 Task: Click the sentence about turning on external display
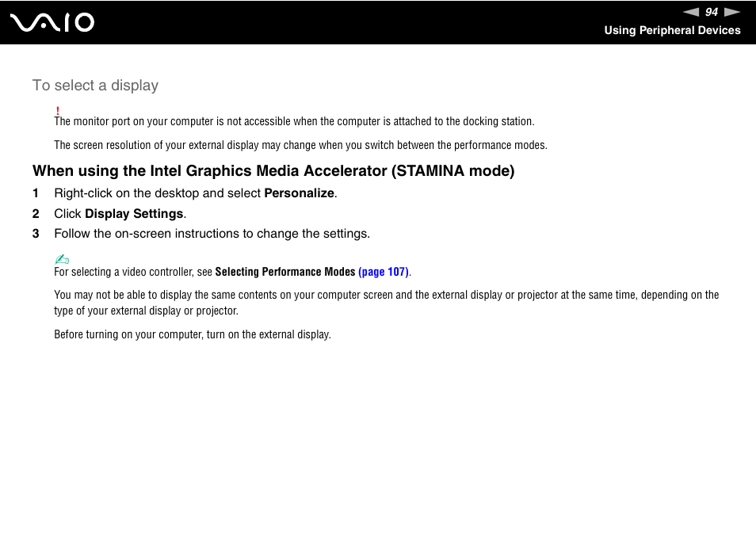coord(193,334)
